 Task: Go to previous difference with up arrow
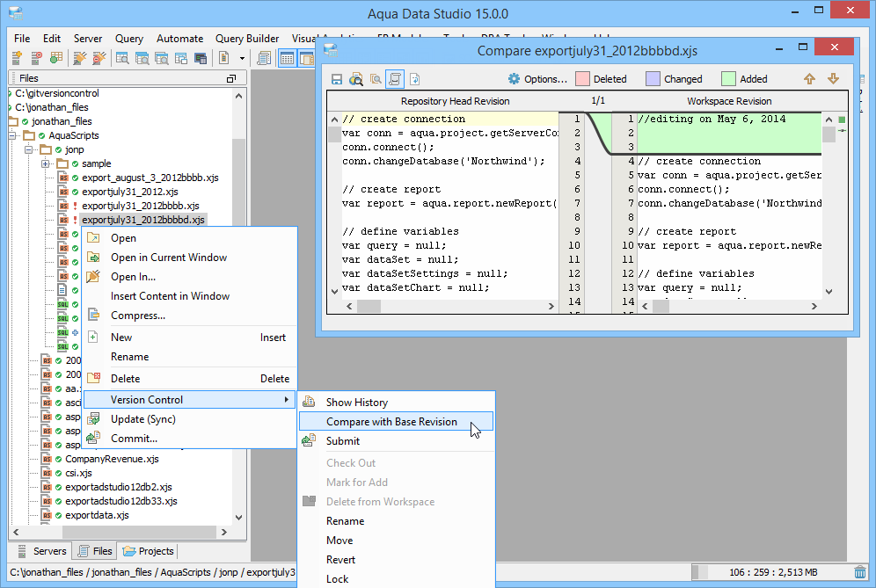pos(809,79)
